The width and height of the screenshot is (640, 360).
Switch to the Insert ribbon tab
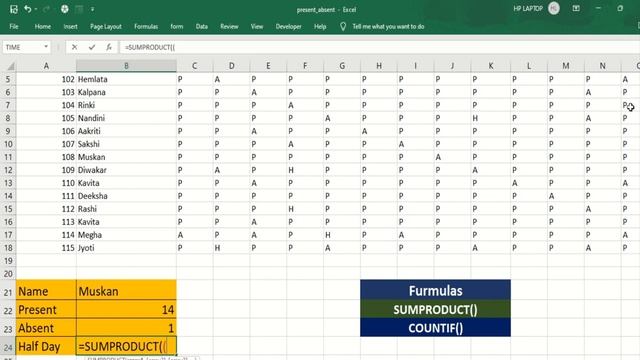pos(70,27)
